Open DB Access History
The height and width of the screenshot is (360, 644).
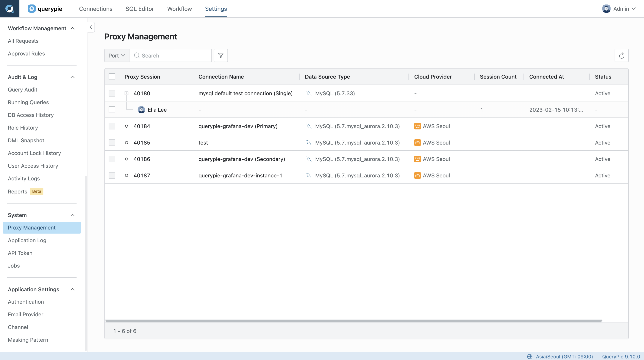tap(31, 115)
